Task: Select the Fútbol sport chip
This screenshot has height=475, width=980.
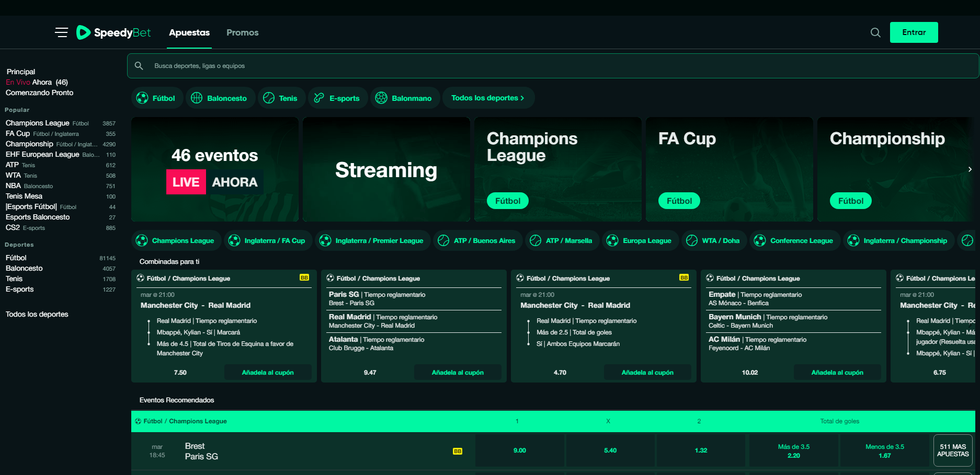Action: [157, 98]
